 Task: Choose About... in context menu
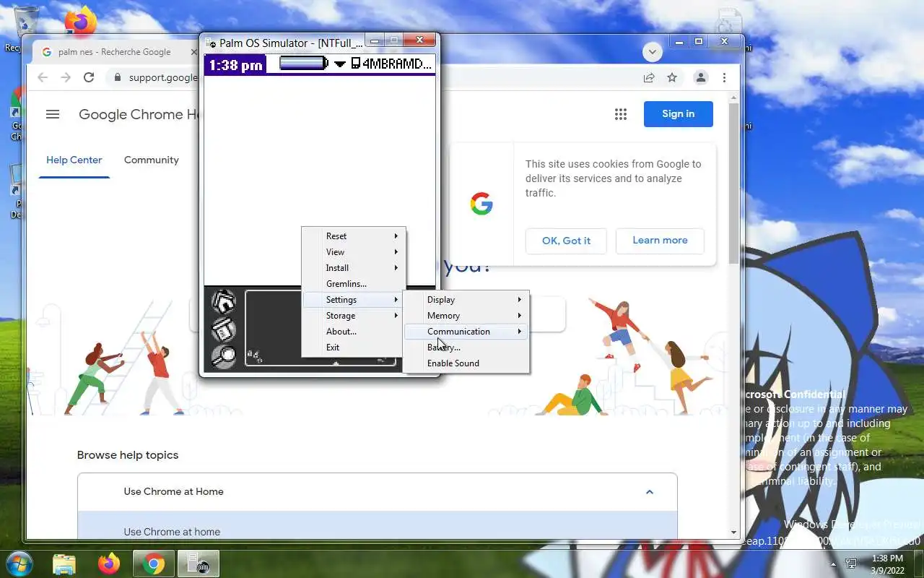click(x=354, y=332)
